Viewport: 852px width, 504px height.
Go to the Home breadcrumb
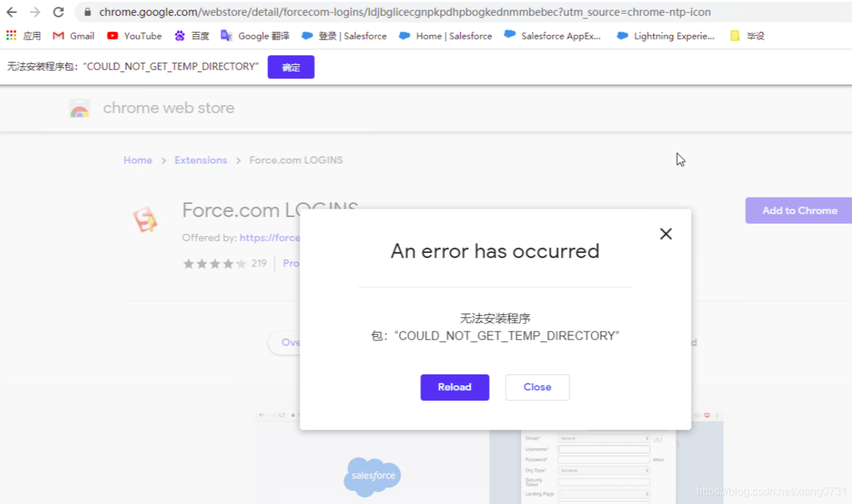coord(138,160)
